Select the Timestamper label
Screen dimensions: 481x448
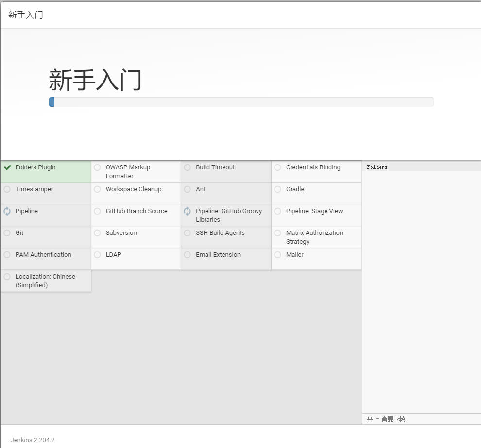click(x=34, y=189)
